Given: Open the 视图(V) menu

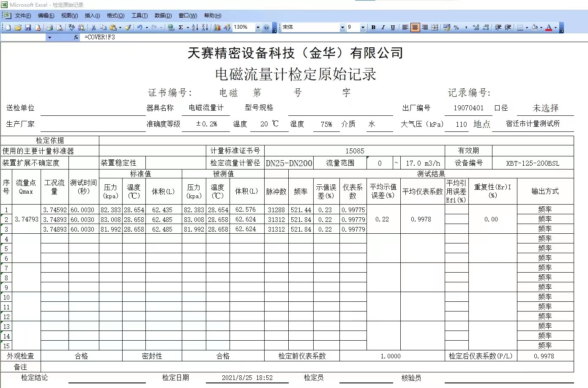Looking at the screenshot, I should point(69,16).
